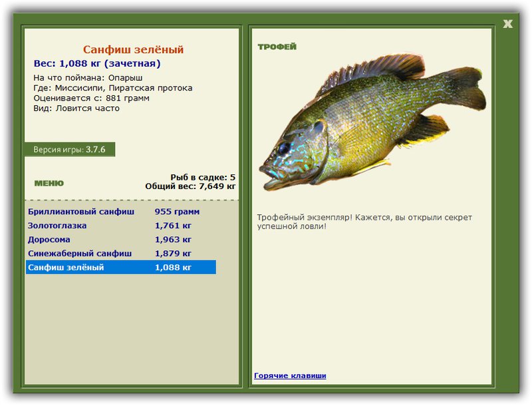Click the 955 грамм weight entry
The height and width of the screenshot is (406, 532).
[x=177, y=212]
